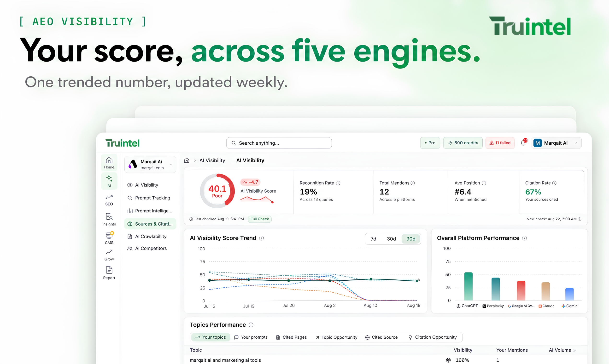
Task: Click the Search anything input field
Action: 279,143
